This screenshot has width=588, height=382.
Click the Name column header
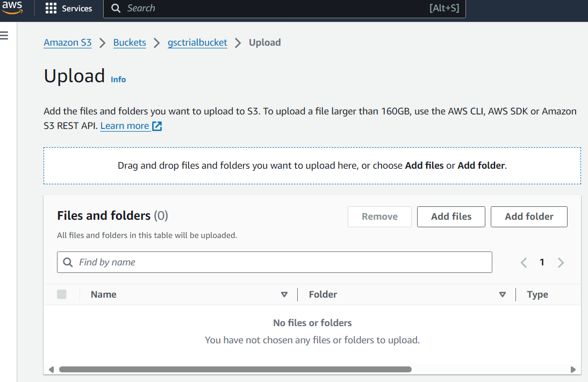point(104,294)
